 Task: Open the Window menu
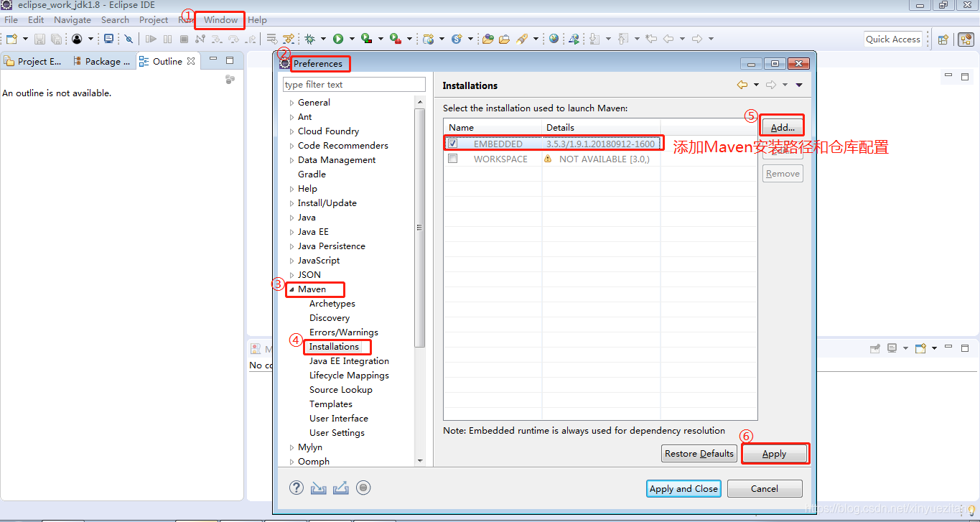[x=220, y=20]
